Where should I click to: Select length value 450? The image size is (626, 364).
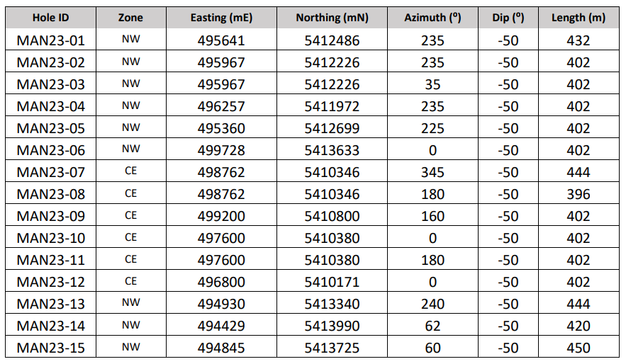[579, 347]
